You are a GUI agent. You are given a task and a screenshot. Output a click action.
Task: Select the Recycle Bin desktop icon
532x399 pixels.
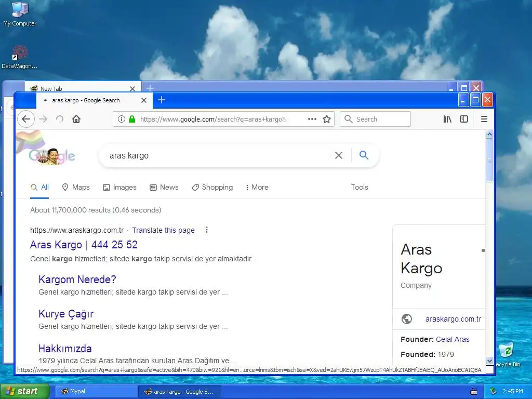tap(508, 354)
